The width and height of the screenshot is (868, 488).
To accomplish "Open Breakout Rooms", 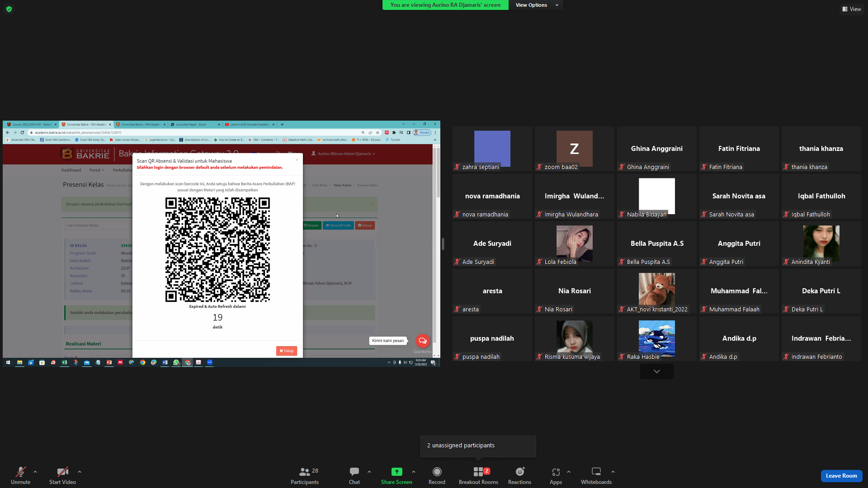I will tap(478, 476).
